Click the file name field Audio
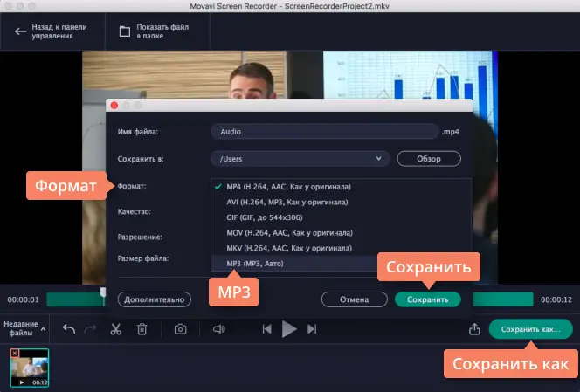The width and height of the screenshot is (580, 392). click(325, 132)
